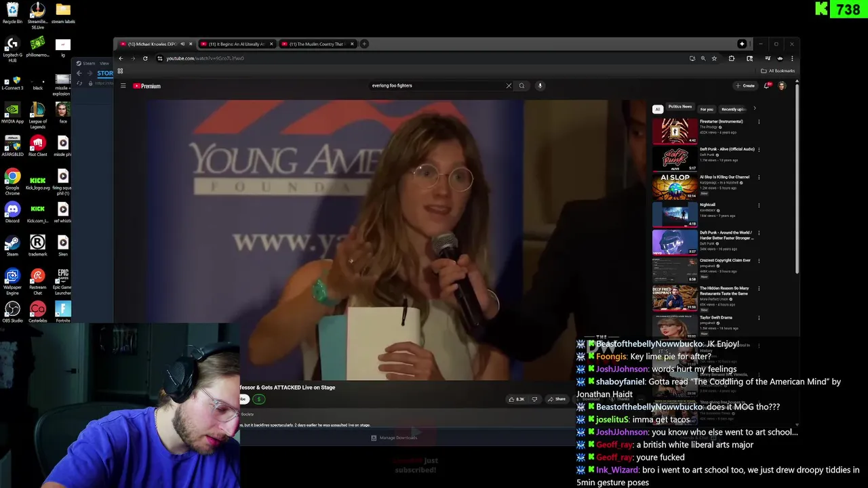Dislike the video with thumbs down

(534, 399)
